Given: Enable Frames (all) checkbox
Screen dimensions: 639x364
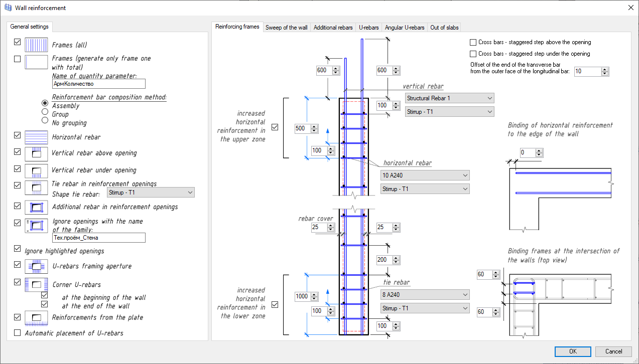Looking at the screenshot, I should coord(18,42).
